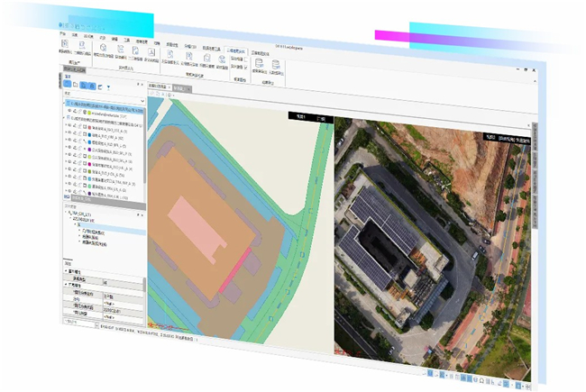Open the first menu in the ribbon menu bar
Viewport: 586px width, 392px height.
tap(64, 32)
